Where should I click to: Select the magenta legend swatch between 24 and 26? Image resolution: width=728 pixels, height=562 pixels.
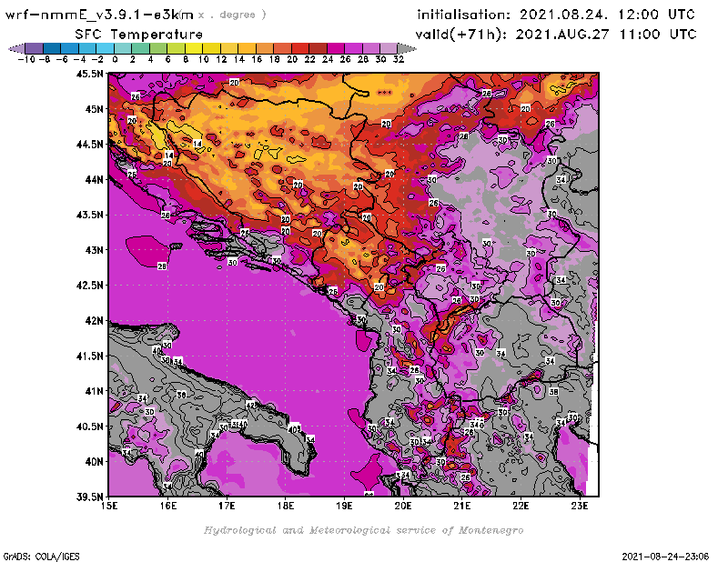pos(336,48)
